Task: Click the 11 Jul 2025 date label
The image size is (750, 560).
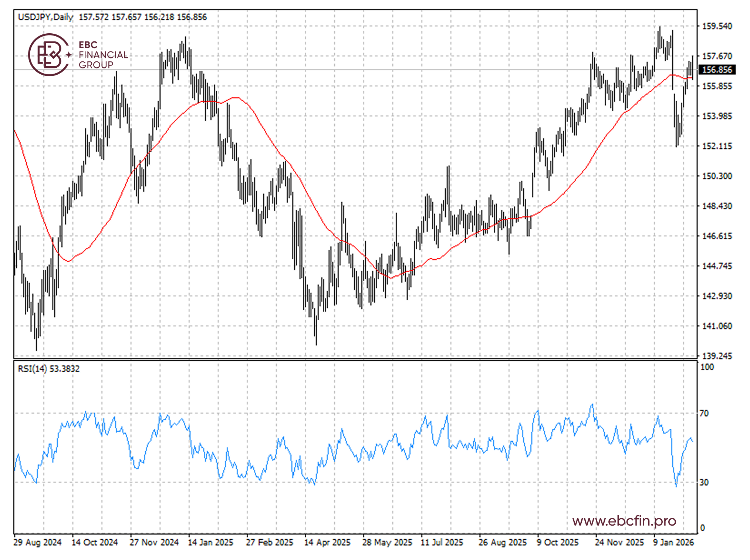Action: (x=442, y=542)
